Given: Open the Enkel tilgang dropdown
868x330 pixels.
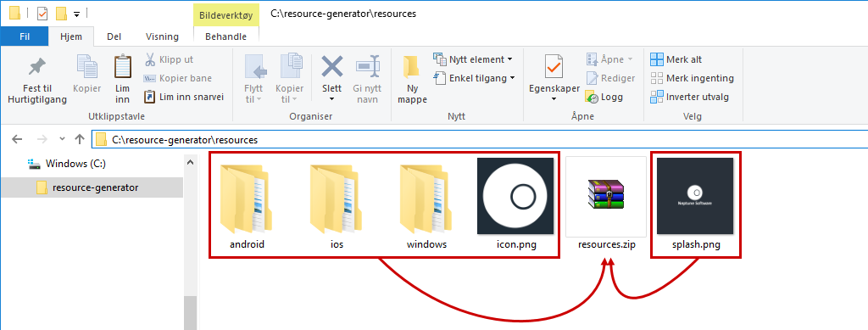Looking at the screenshot, I should click(x=475, y=78).
